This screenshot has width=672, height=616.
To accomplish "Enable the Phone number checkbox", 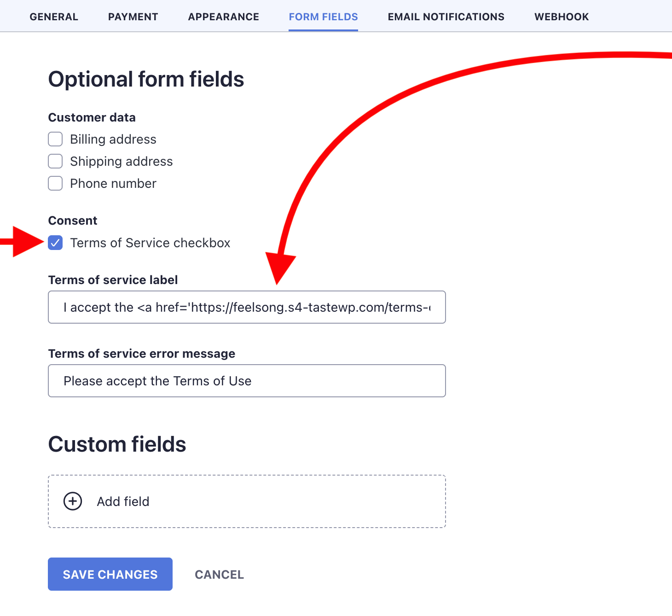I will click(x=55, y=183).
